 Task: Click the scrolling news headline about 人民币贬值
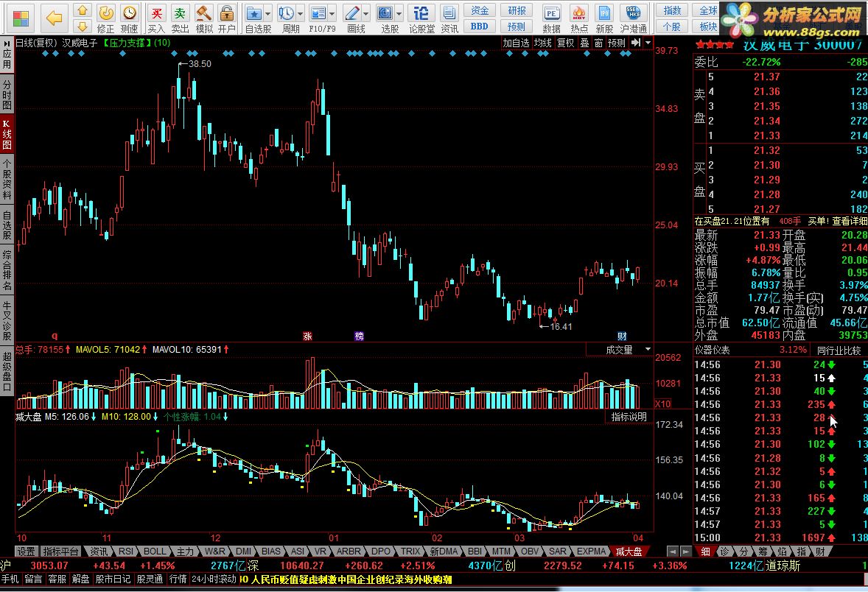346,579
